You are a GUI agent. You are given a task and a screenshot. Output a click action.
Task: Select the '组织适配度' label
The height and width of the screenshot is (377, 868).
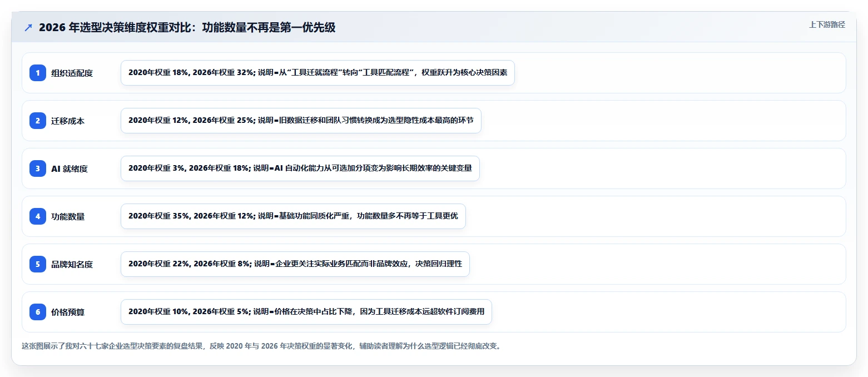click(x=72, y=73)
